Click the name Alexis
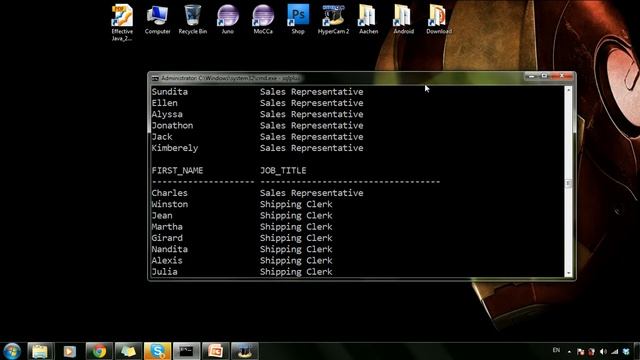This screenshot has height=360, width=640. (167, 260)
